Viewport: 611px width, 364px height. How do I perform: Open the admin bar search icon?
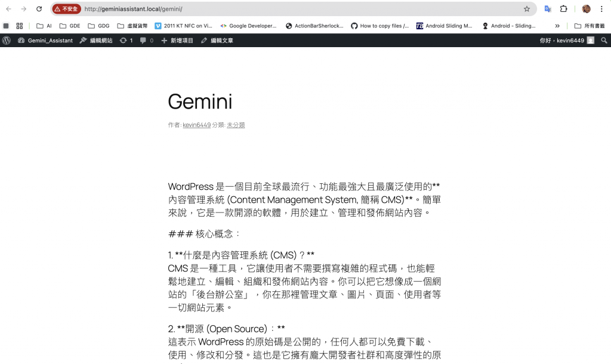(604, 40)
